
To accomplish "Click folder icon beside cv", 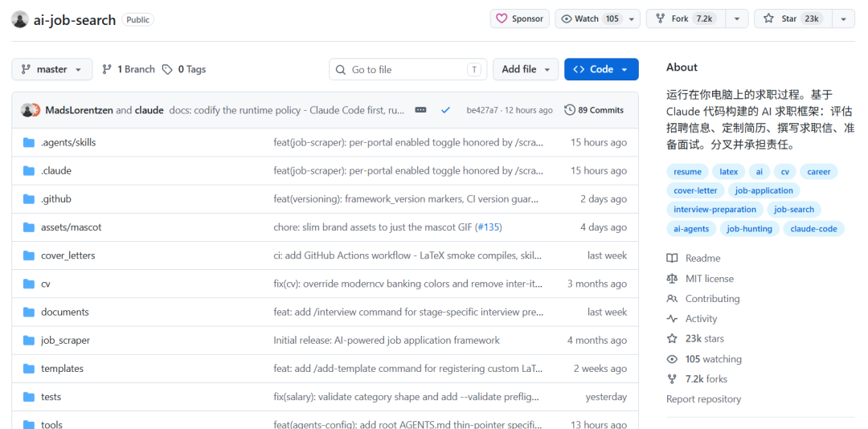I will click(x=29, y=284).
